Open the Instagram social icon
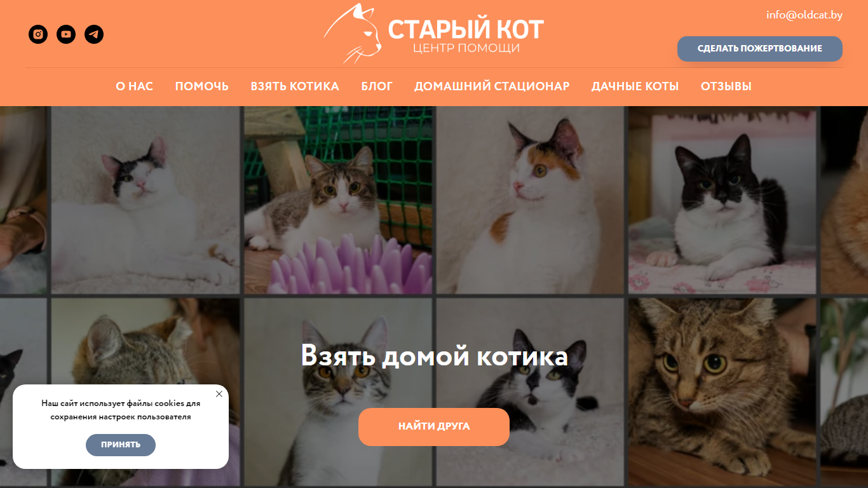Screen dimensions: 868x488 (x=38, y=34)
